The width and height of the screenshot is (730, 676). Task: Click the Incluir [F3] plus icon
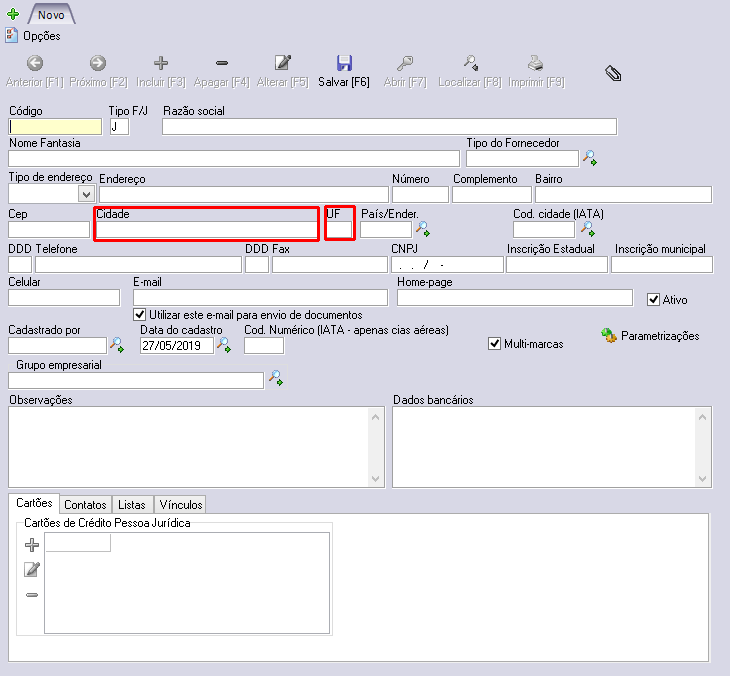[x=161, y=63]
